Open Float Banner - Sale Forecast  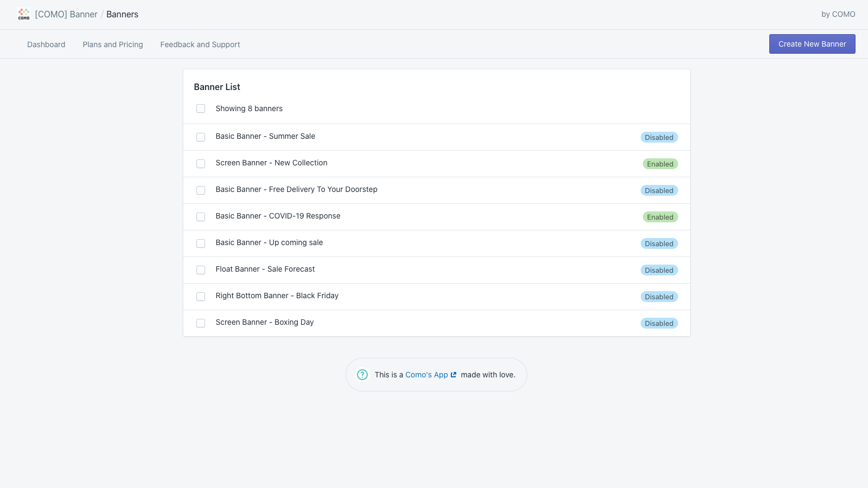[265, 269]
